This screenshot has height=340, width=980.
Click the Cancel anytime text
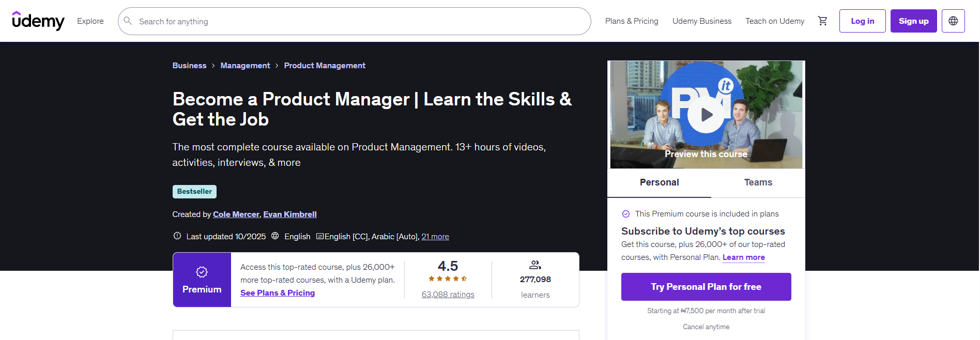point(706,327)
